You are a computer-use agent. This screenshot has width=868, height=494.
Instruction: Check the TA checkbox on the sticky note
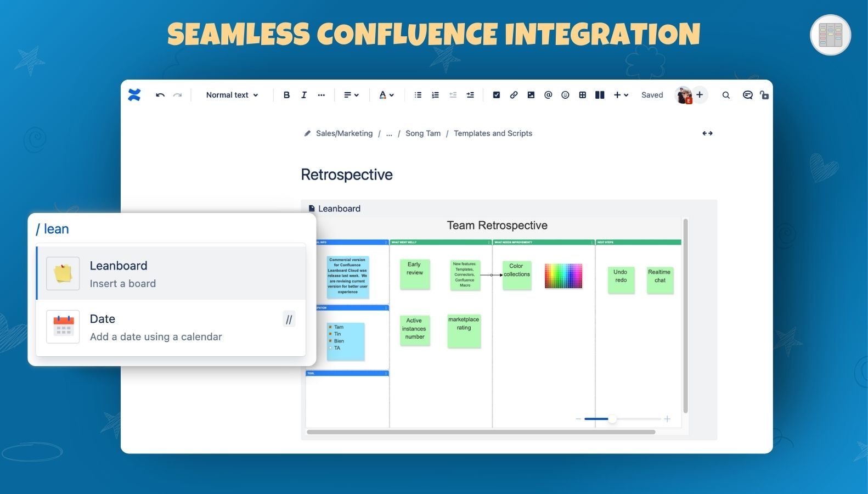[x=330, y=348]
